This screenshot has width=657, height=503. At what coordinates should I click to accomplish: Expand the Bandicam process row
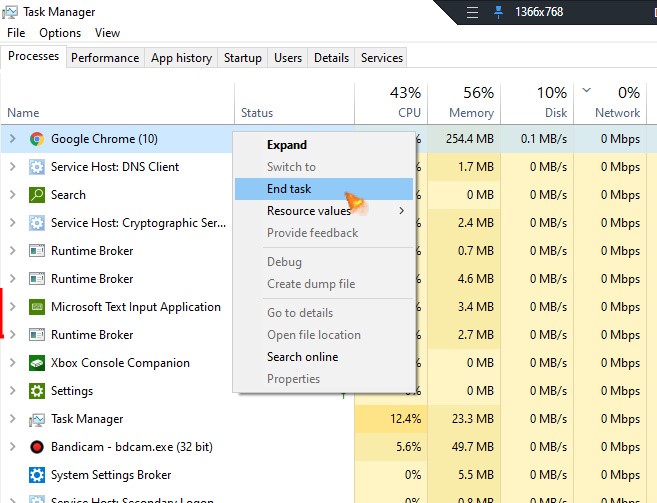(12, 447)
